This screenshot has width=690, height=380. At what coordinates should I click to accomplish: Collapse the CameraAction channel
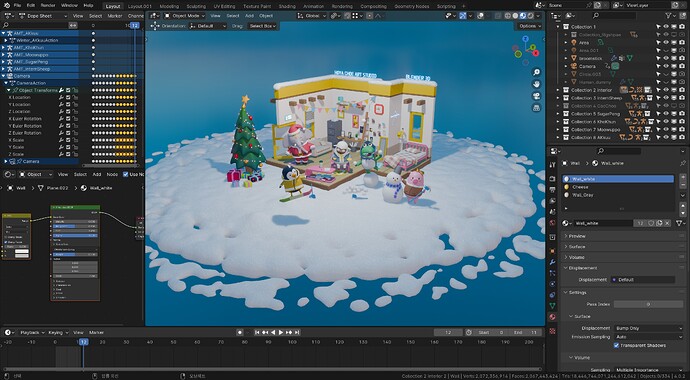click(6, 83)
